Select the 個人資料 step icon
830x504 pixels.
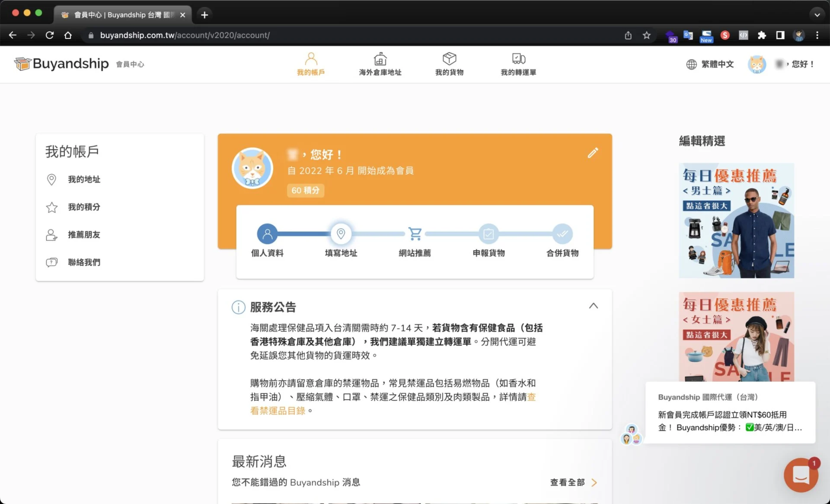click(267, 234)
